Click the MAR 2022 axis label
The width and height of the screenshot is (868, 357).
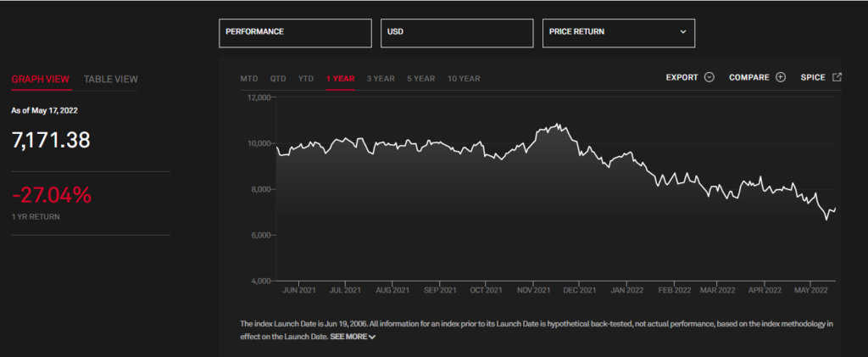pyautogui.click(x=717, y=290)
